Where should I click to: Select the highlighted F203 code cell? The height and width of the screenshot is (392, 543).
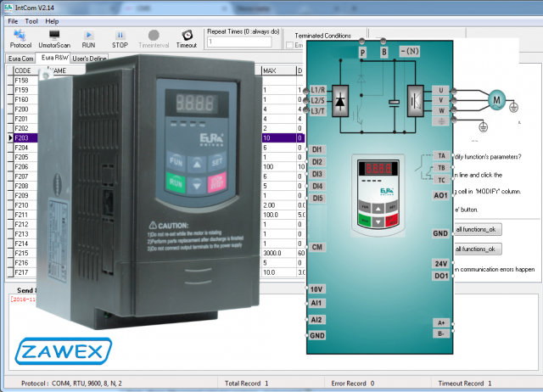tap(25, 137)
